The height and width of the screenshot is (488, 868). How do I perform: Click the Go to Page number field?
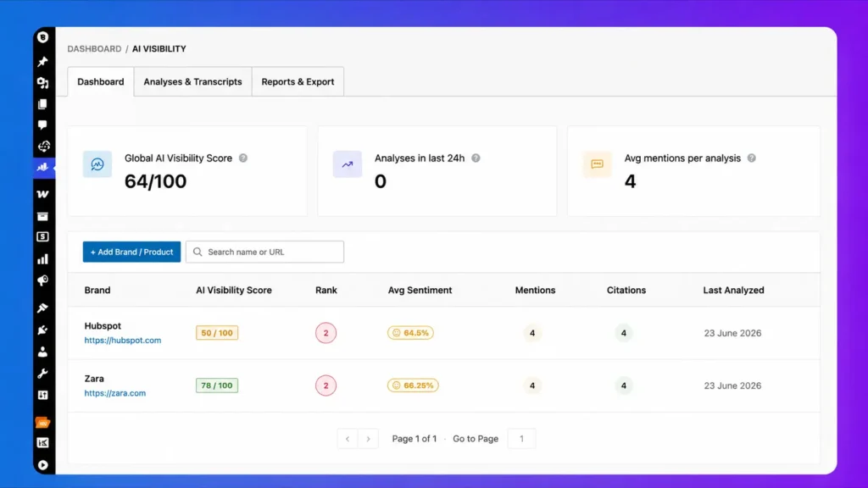point(521,439)
